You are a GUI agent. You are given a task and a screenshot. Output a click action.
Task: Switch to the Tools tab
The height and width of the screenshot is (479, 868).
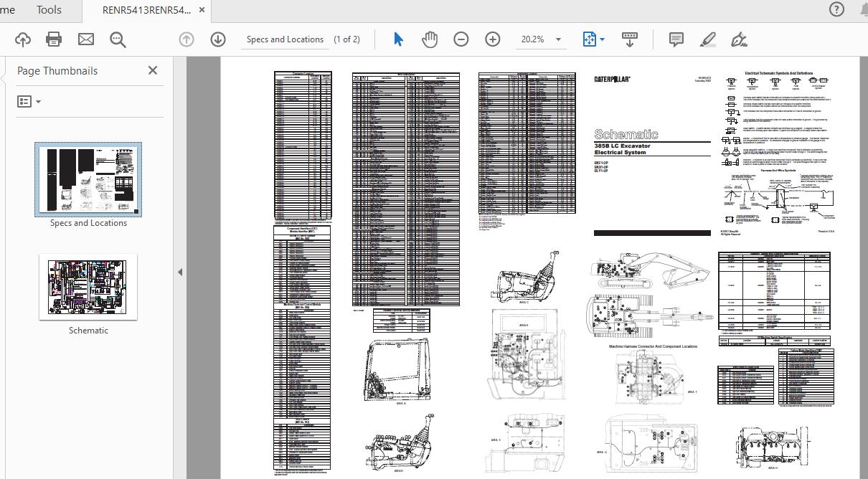(x=49, y=10)
